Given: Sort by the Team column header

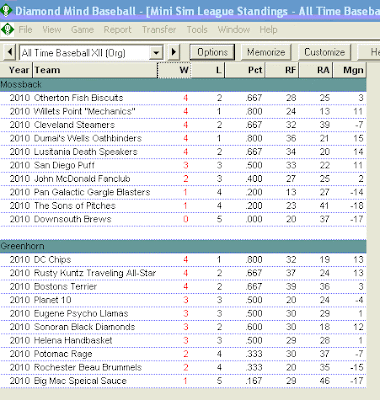Looking at the screenshot, I should 95,70.
